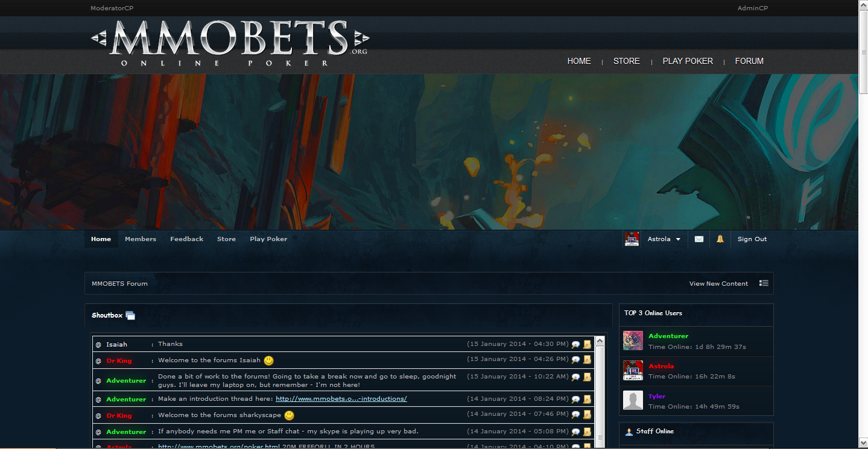The height and width of the screenshot is (449, 868).
Task: Select the Feedback tab
Action: [x=187, y=239]
